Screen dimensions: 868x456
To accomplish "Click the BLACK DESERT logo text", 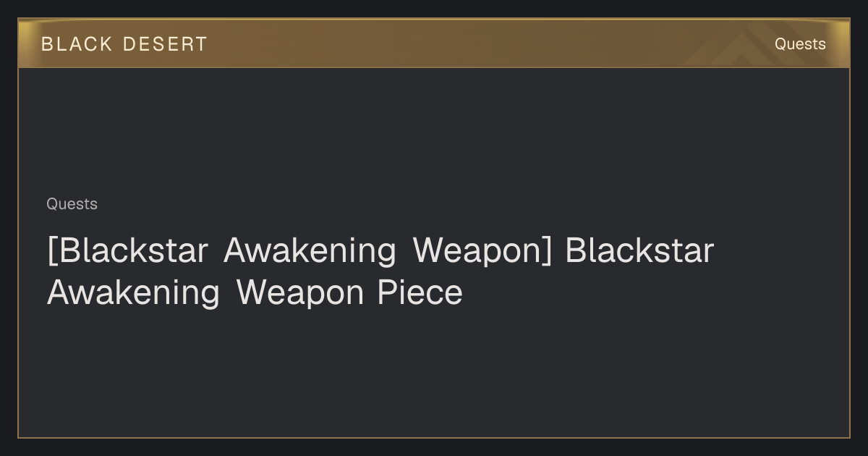I will pos(124,44).
